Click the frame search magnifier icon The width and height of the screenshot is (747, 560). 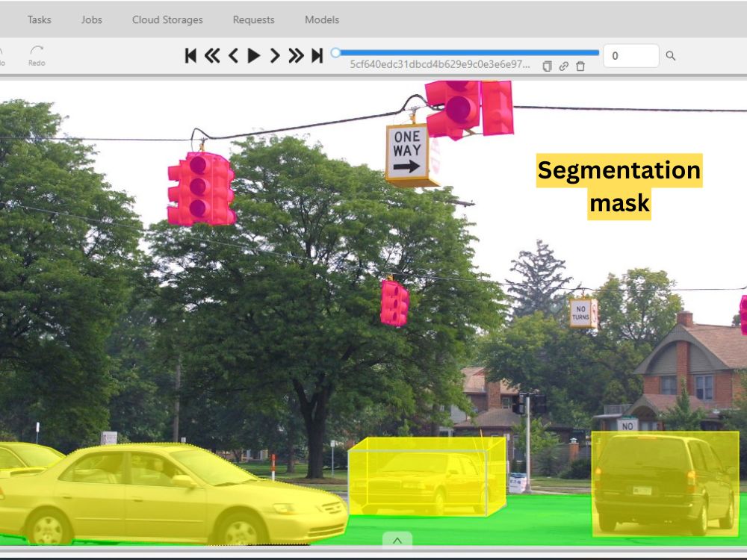[x=671, y=56]
